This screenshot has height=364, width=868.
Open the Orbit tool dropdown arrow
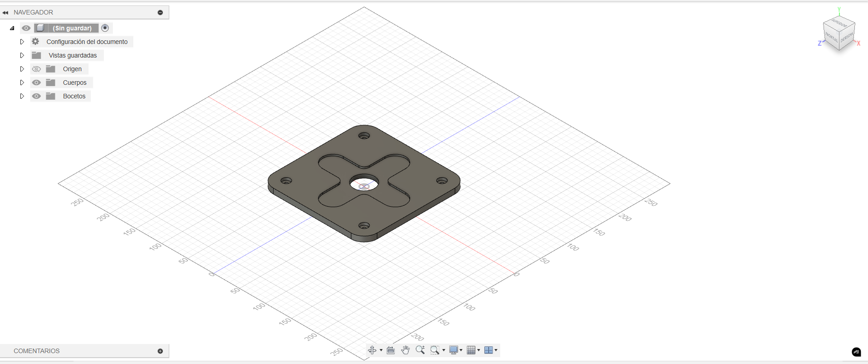(381, 350)
